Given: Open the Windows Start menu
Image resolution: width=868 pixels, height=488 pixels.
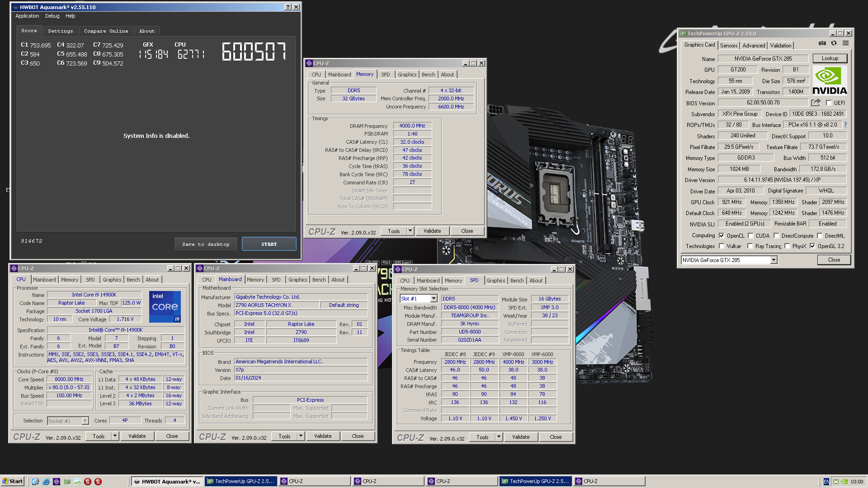Looking at the screenshot, I should [x=13, y=482].
